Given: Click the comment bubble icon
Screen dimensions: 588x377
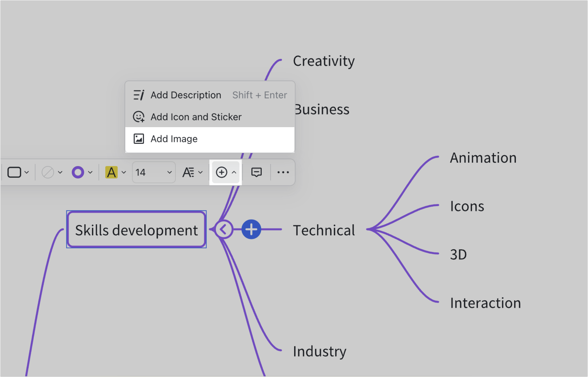Looking at the screenshot, I should [x=256, y=172].
